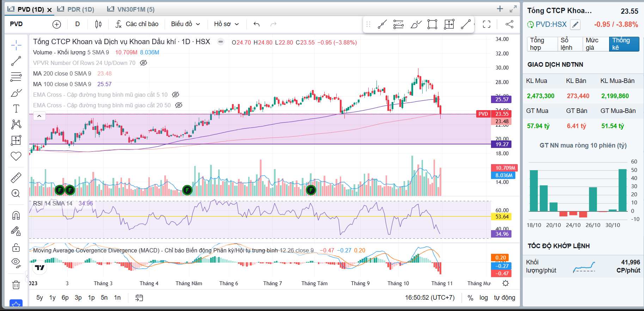644x311 pixels.
Task: Set the chart range to 5n
Action: coord(104,298)
